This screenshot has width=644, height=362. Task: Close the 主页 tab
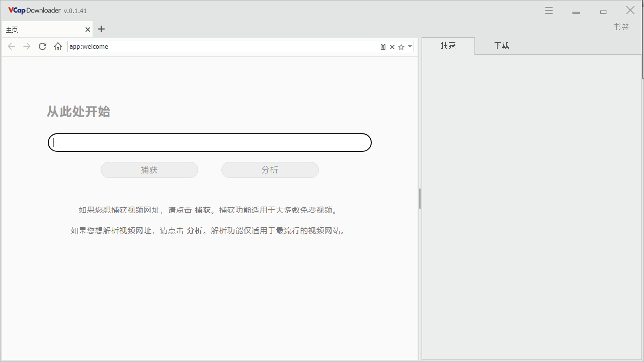click(87, 29)
